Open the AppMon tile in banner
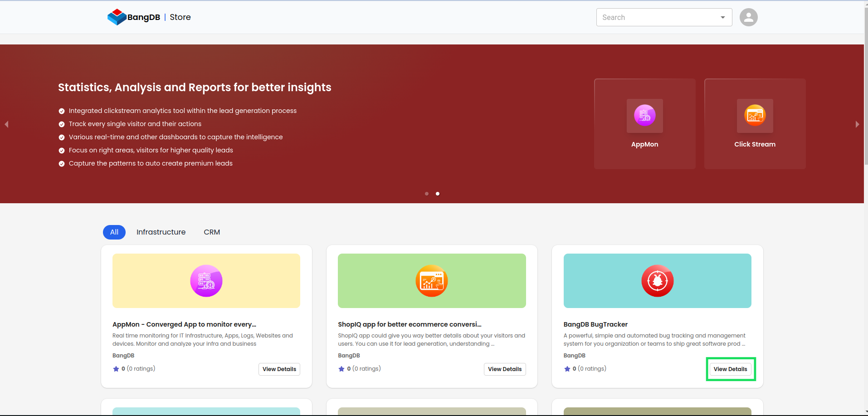Viewport: 868px width, 416px height. click(644, 124)
